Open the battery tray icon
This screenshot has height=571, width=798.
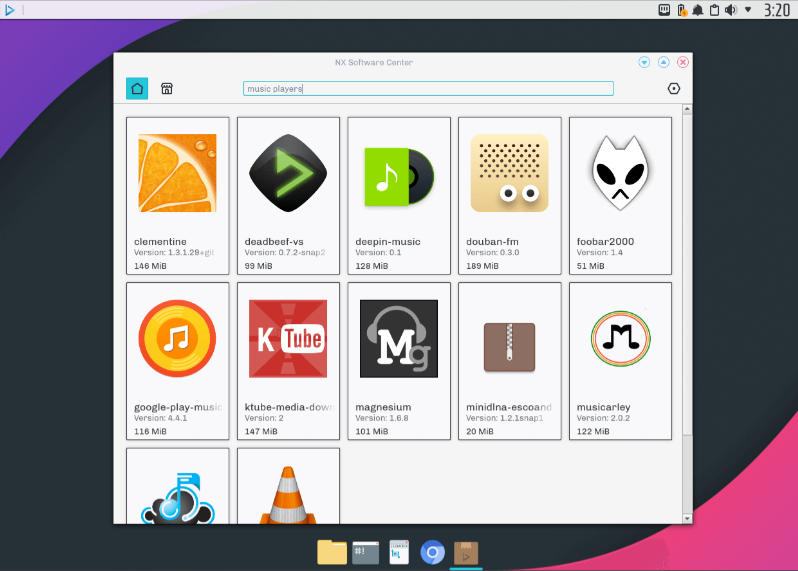tap(682, 10)
